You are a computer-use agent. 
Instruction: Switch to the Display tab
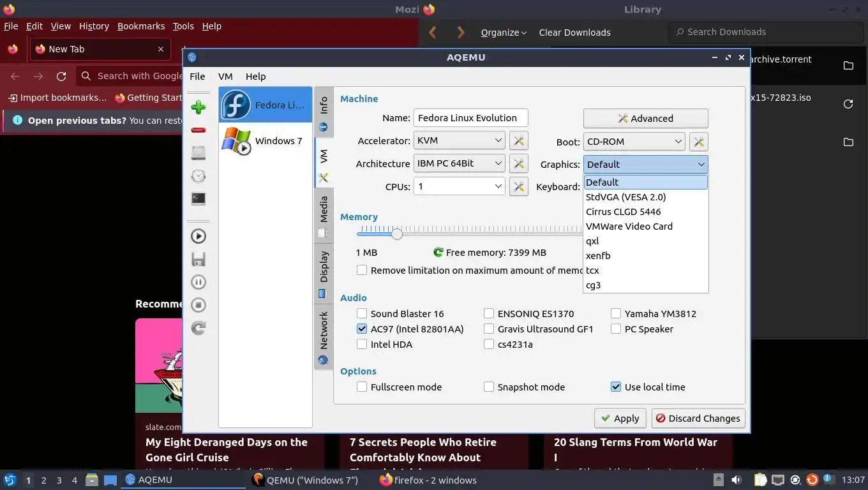click(x=324, y=274)
